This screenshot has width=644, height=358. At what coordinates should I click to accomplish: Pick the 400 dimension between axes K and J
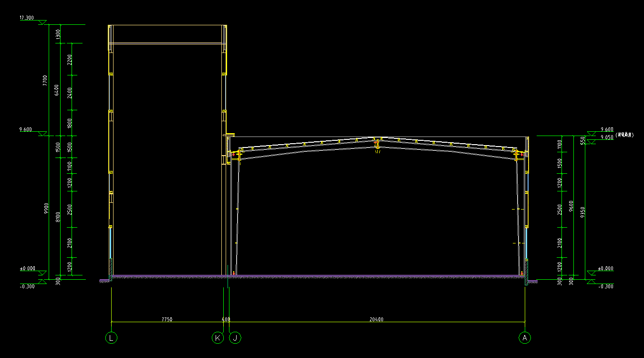point(226,319)
